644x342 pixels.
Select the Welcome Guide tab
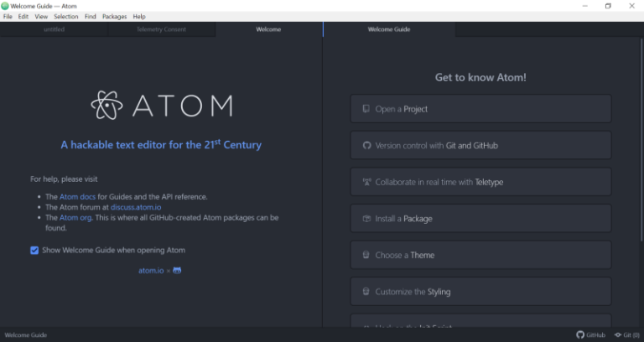point(389,29)
